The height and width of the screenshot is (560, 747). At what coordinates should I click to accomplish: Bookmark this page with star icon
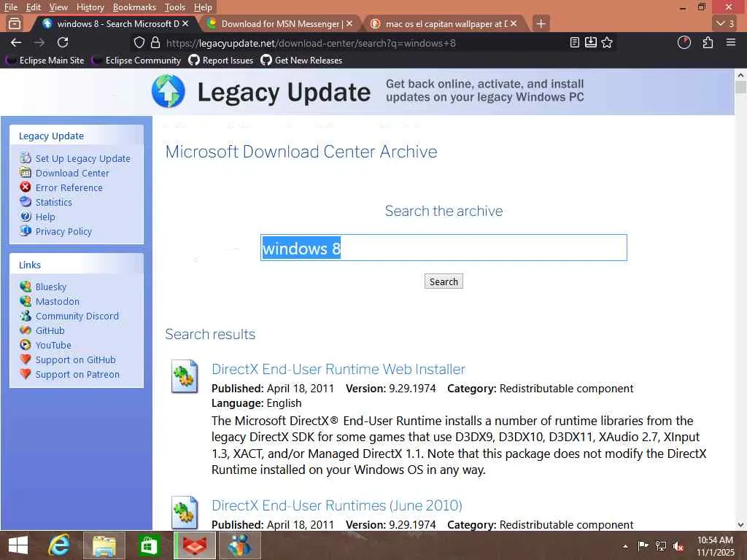[x=607, y=43]
